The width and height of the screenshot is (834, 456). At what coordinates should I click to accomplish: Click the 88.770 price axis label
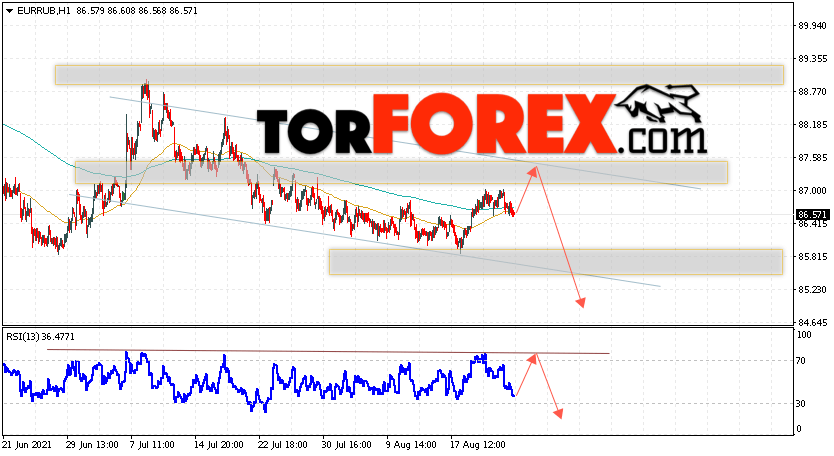click(x=812, y=92)
